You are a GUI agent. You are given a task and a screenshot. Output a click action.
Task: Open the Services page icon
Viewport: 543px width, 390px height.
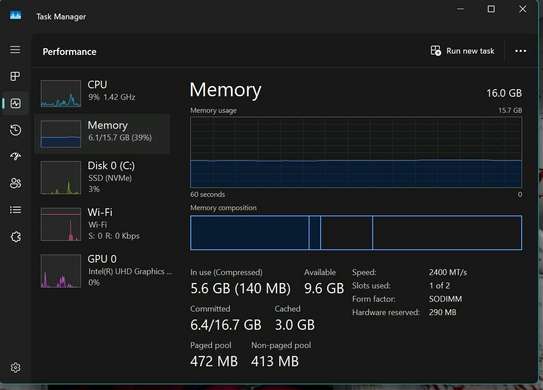[15, 237]
